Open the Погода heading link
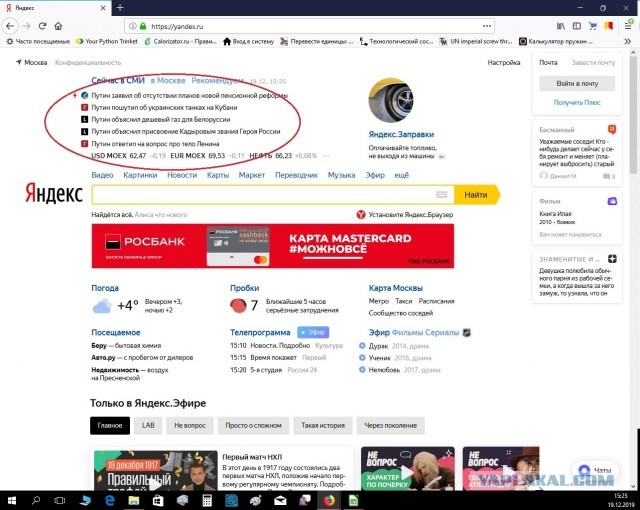The width and height of the screenshot is (640, 510). 105,288
